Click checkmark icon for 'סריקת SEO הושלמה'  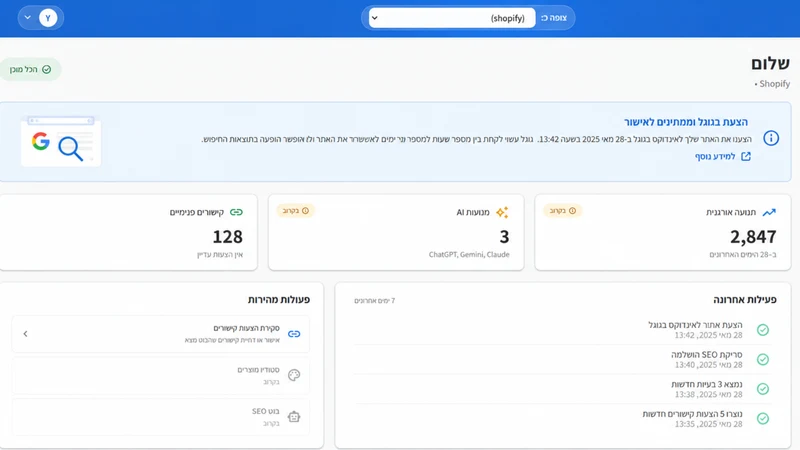tap(763, 360)
